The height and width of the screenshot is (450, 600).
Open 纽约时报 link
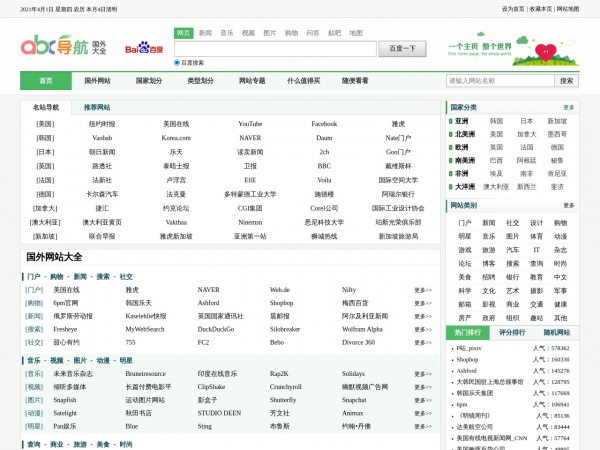coord(102,124)
